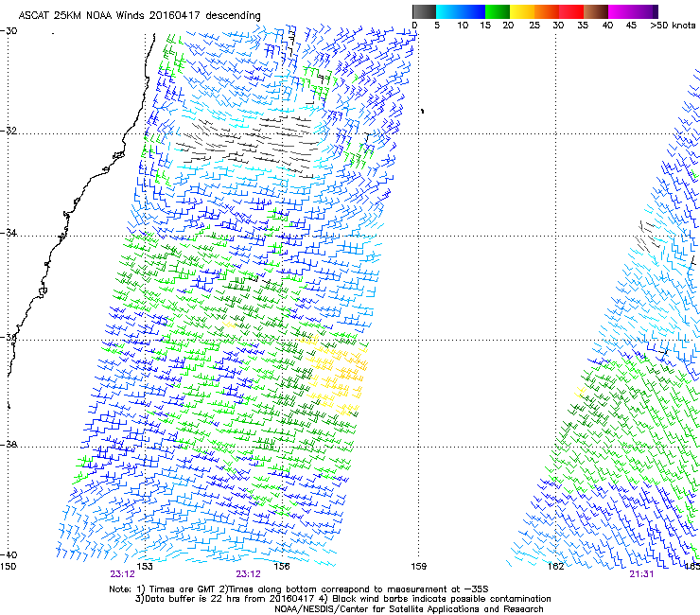Screen dimensions: 700x615
Task: Click the '30' label under the color bar
Action: 558,26
